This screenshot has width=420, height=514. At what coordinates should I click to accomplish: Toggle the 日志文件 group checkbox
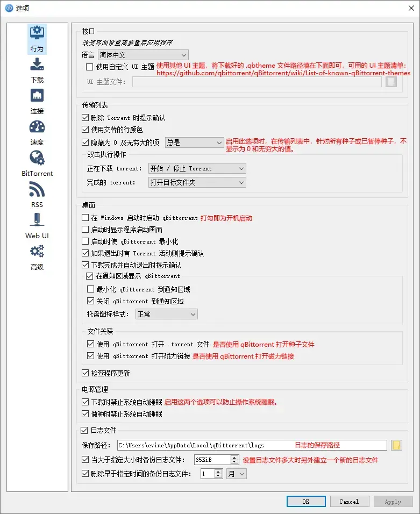tap(84, 430)
